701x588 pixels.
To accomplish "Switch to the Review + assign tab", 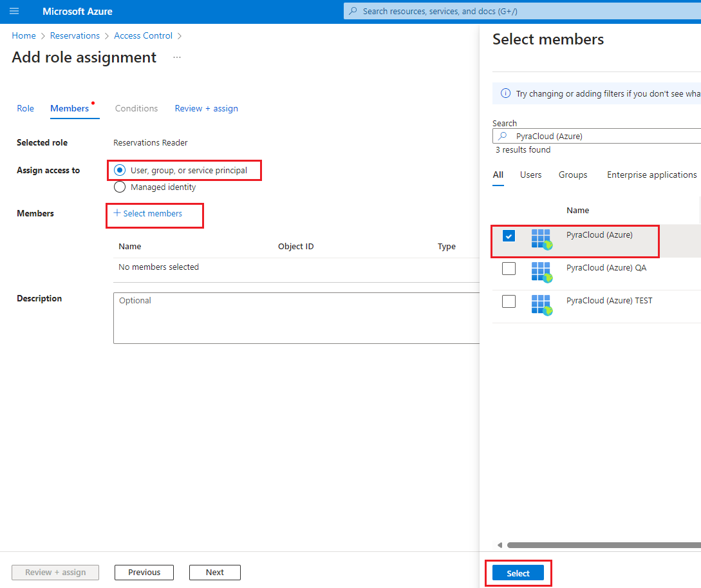I will tap(206, 109).
